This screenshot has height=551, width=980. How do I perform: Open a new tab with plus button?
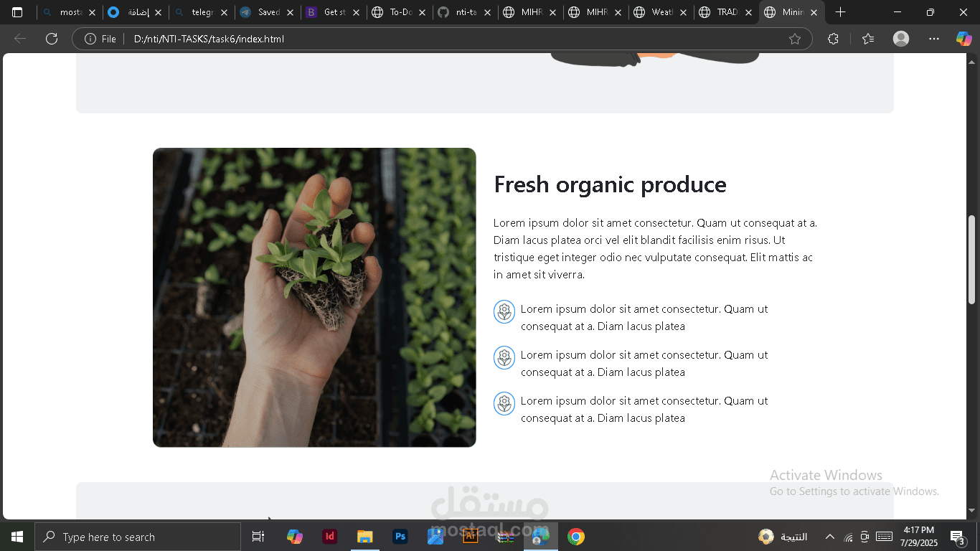pos(840,12)
